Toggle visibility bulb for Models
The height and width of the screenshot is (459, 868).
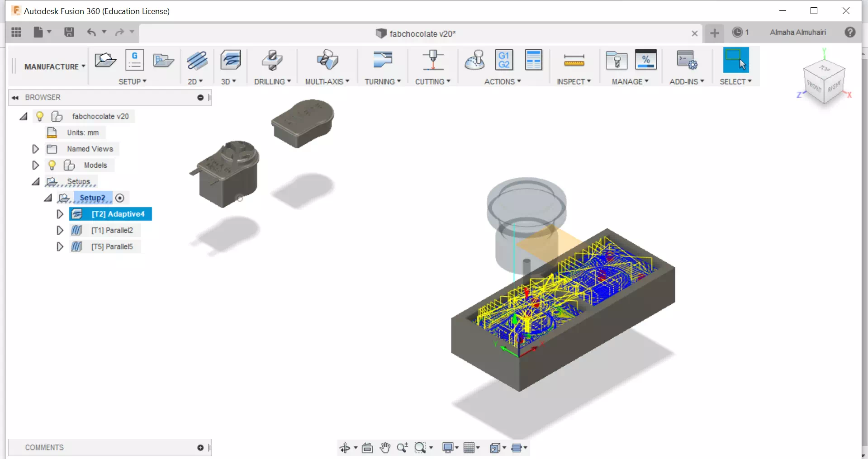pos(52,165)
